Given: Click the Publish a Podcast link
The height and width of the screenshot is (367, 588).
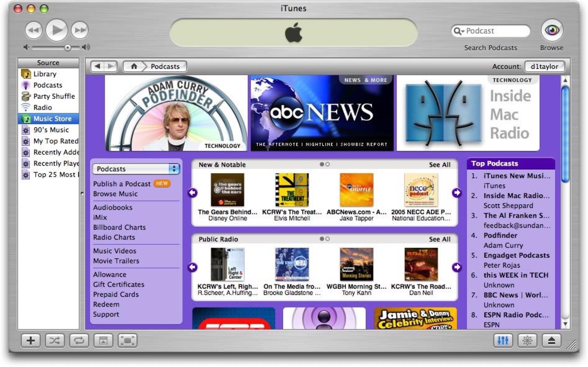Looking at the screenshot, I should [x=122, y=184].
